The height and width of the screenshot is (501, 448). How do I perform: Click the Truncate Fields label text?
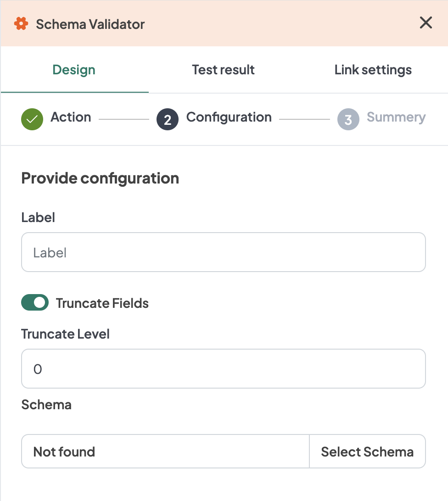(102, 303)
